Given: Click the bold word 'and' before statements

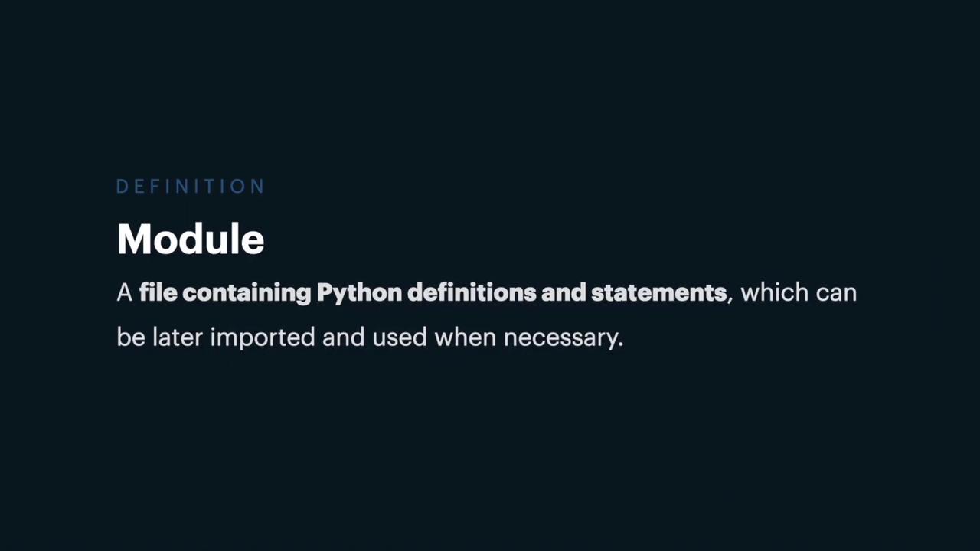Looking at the screenshot, I should [x=563, y=292].
